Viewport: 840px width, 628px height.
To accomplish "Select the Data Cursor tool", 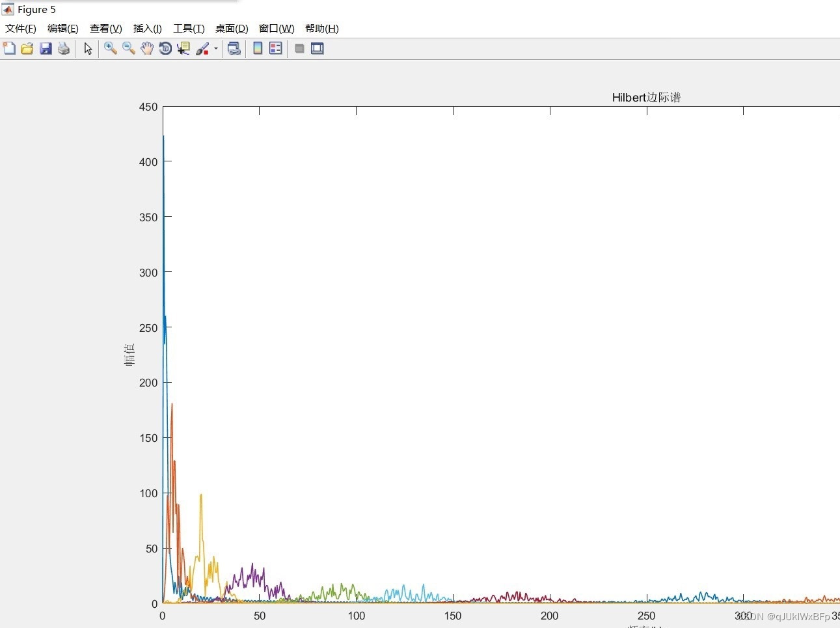I will (183, 48).
